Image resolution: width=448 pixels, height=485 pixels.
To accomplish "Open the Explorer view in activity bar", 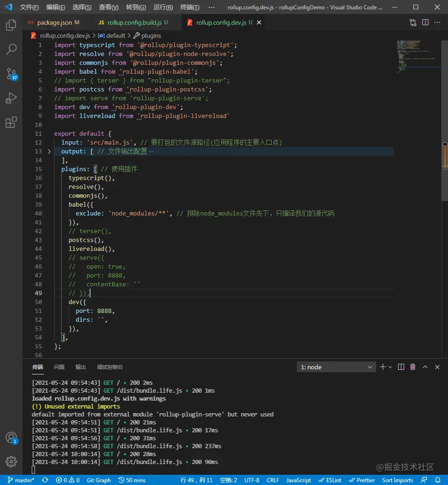I will [x=11, y=25].
